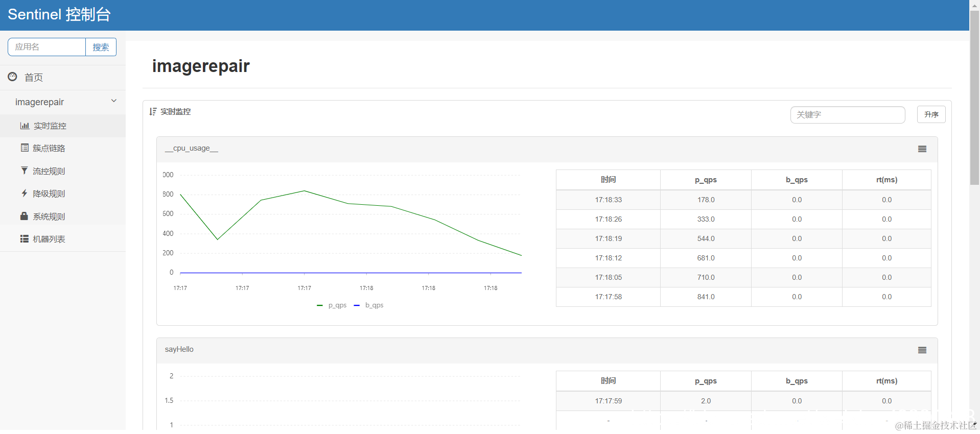
Task: Focus the 关键字 filter input
Action: coord(848,115)
